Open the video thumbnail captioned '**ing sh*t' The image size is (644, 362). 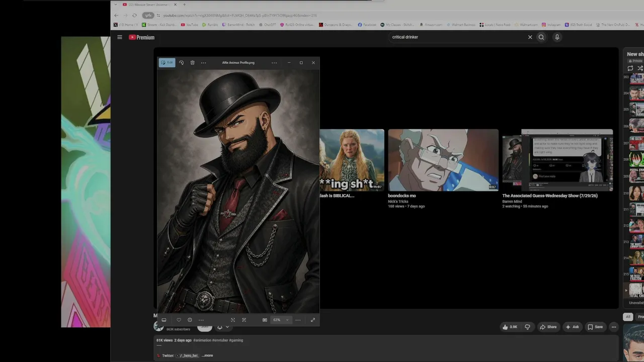pyautogui.click(x=352, y=160)
